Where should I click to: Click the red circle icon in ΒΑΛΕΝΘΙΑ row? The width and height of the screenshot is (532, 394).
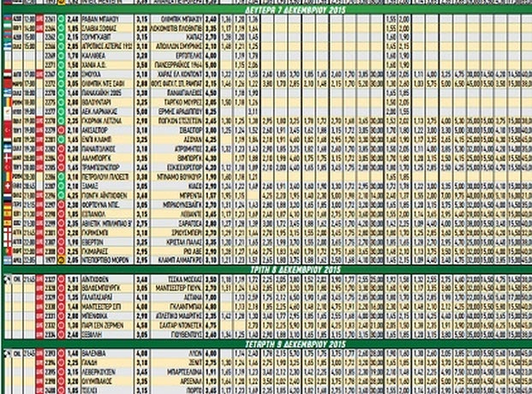click(x=61, y=354)
